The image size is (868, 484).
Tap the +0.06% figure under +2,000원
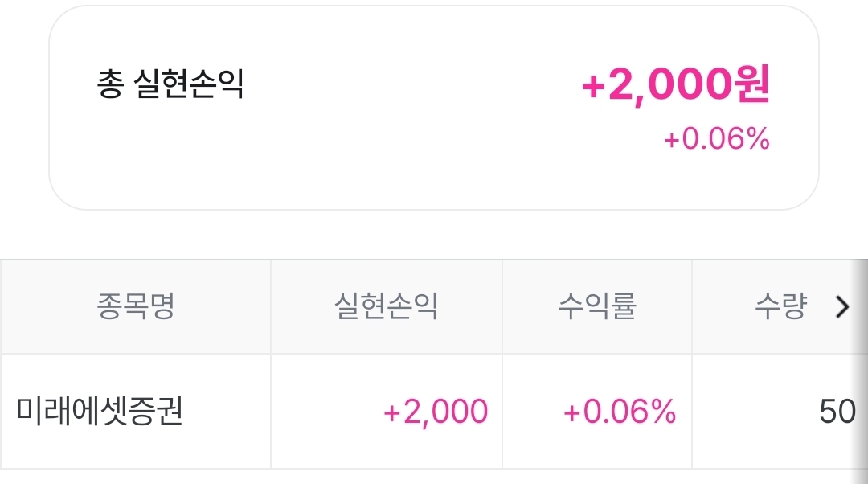click(716, 140)
